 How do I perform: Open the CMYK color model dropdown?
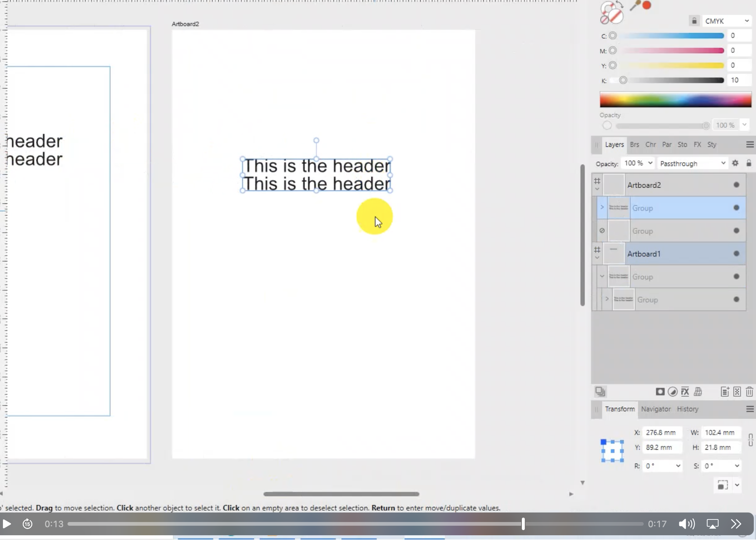[727, 21]
